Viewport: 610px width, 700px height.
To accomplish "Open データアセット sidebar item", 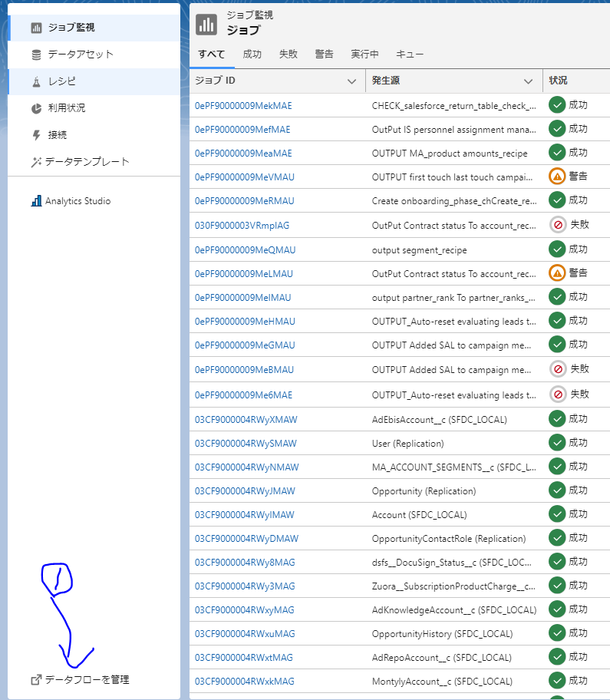I will click(94, 54).
